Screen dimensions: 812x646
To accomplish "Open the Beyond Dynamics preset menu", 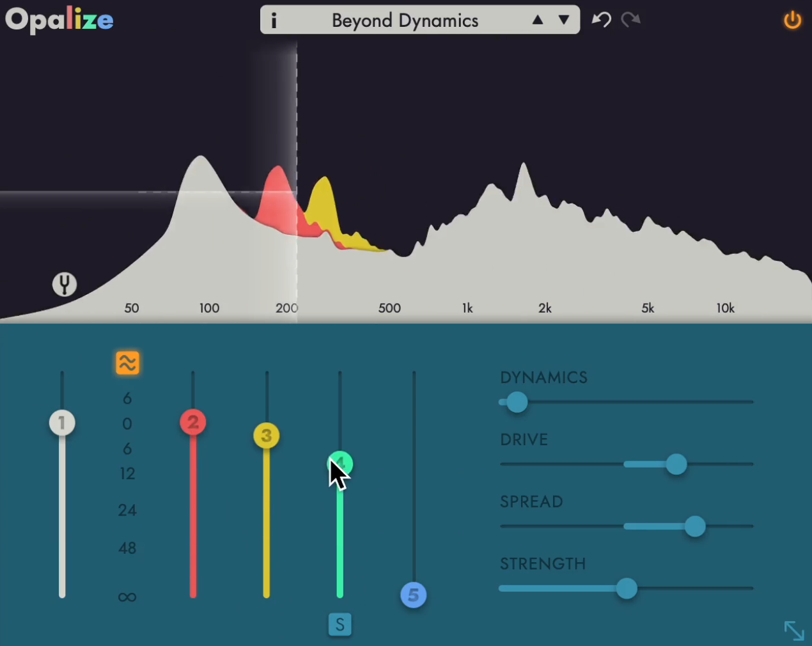I will tap(405, 20).
